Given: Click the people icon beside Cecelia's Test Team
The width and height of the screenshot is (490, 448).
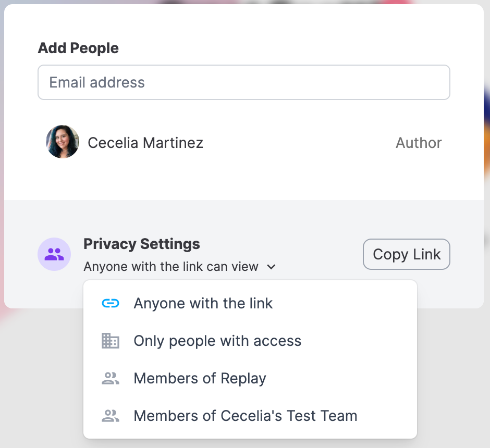Looking at the screenshot, I should (111, 416).
